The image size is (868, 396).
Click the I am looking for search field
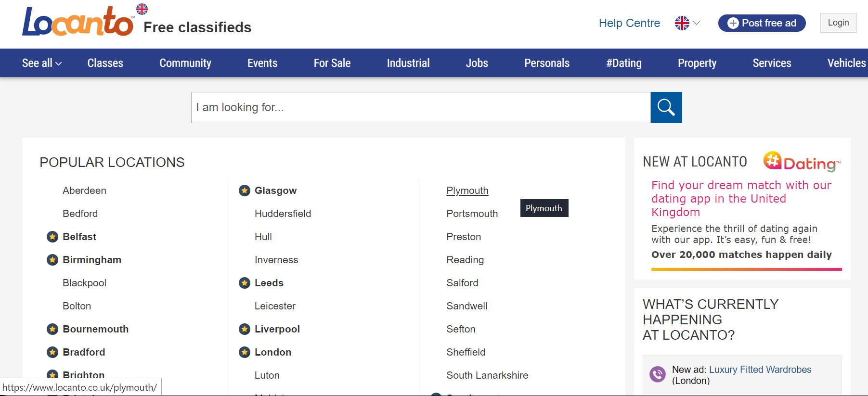[x=421, y=107]
